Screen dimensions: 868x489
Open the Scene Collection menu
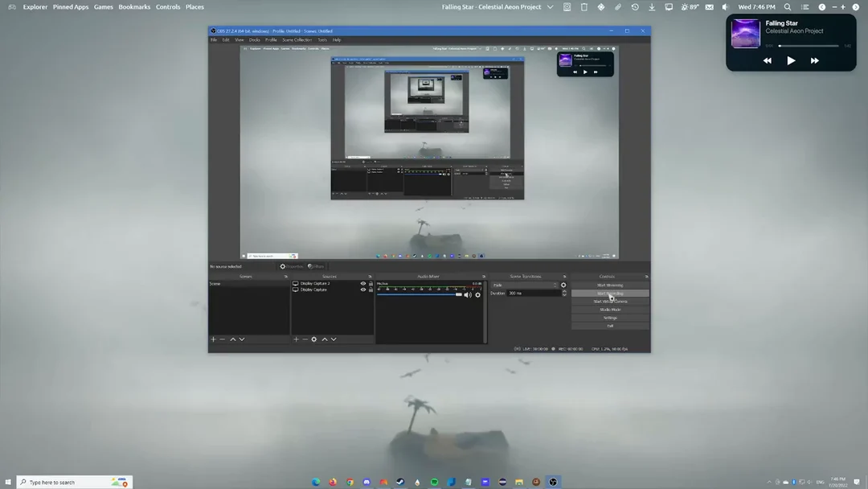(x=297, y=39)
